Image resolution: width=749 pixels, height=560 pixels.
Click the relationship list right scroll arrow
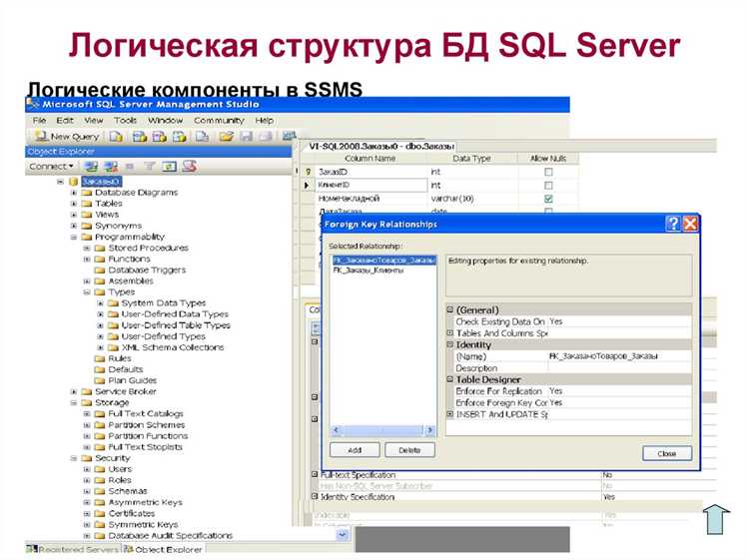pyautogui.click(x=430, y=430)
